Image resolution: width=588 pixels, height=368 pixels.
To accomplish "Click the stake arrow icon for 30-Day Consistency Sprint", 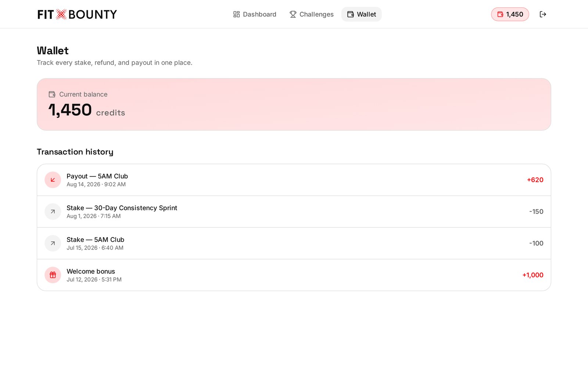I will click(x=53, y=212).
